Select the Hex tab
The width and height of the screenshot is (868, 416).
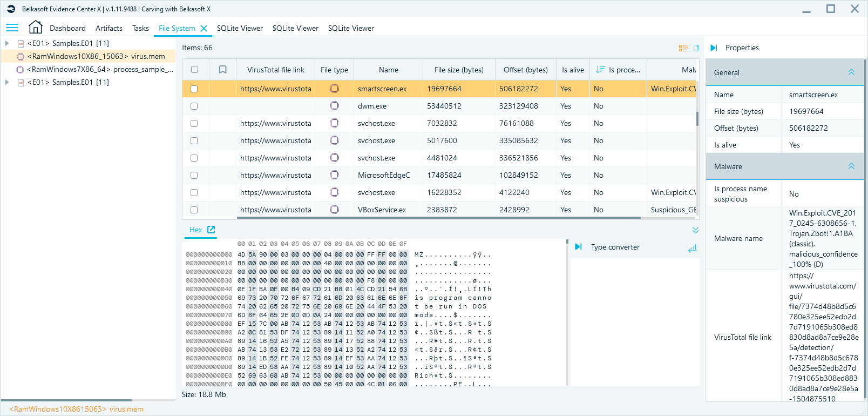pyautogui.click(x=195, y=230)
